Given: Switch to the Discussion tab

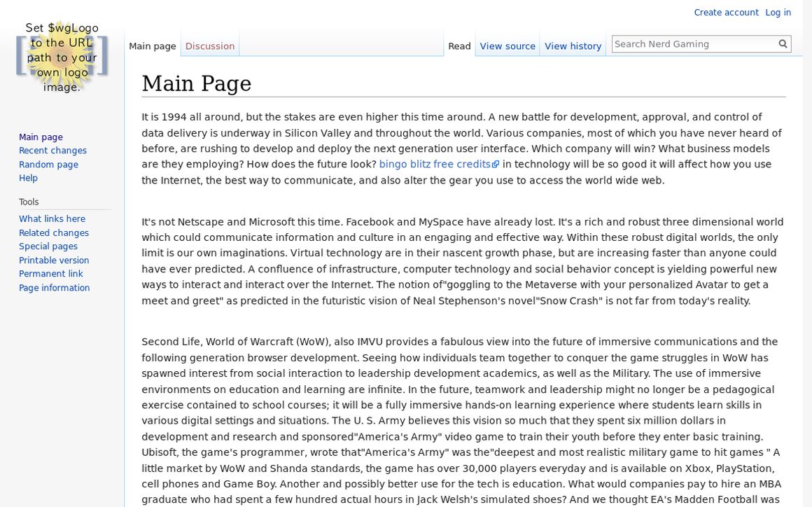Looking at the screenshot, I should click(210, 46).
